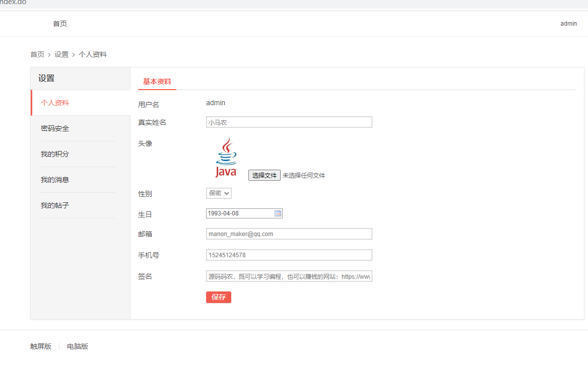Open the birthday date picker calendar icon
Screen dimensions: 588x376
pos(278,213)
